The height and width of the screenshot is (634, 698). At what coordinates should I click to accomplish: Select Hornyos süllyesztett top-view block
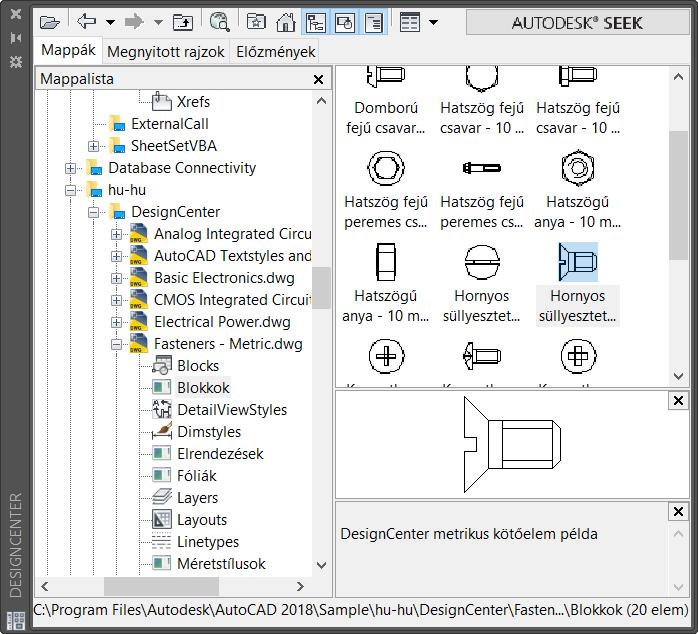coord(482,284)
